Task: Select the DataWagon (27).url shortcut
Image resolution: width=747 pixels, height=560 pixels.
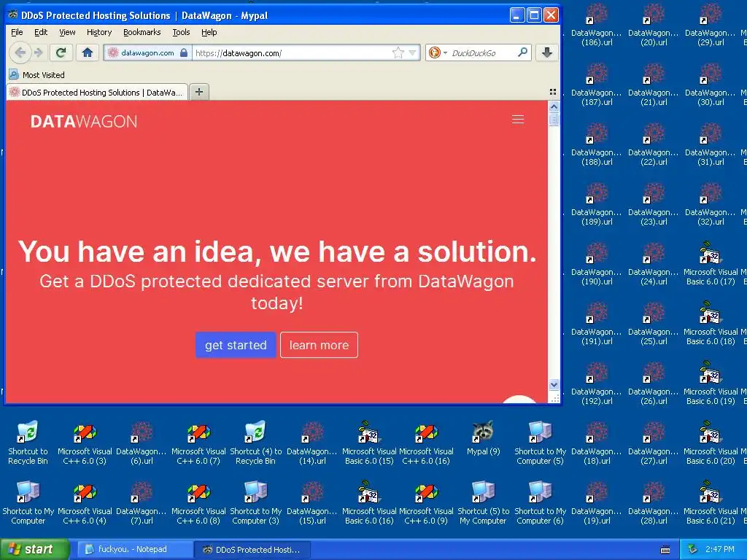Action: point(654,442)
